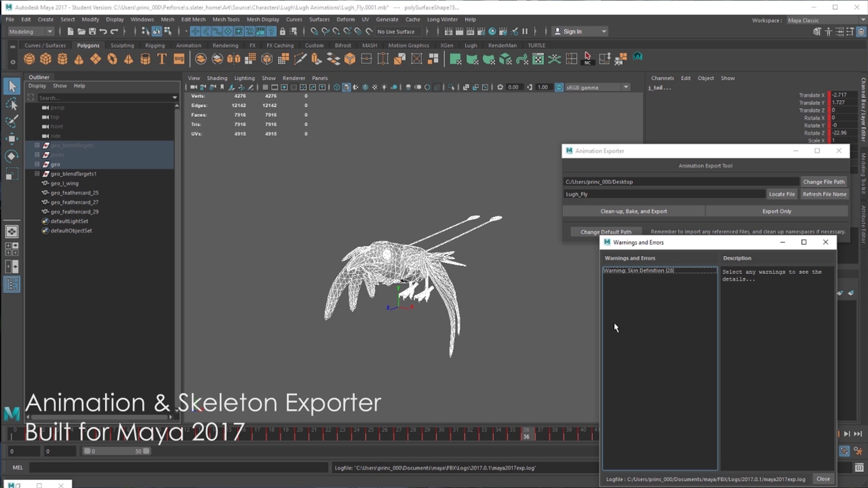Viewport: 868px width, 488px height.
Task: Toggle Outliner panel layout icon
Action: [x=12, y=285]
